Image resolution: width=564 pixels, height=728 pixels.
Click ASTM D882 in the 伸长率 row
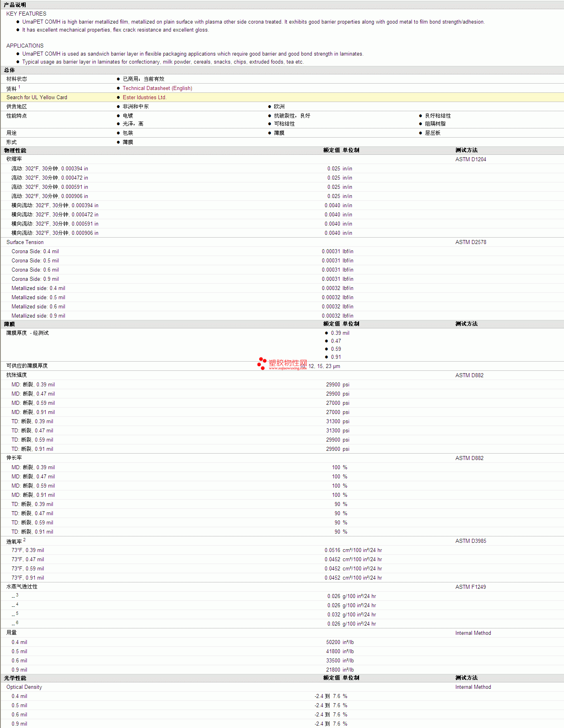[x=470, y=458]
